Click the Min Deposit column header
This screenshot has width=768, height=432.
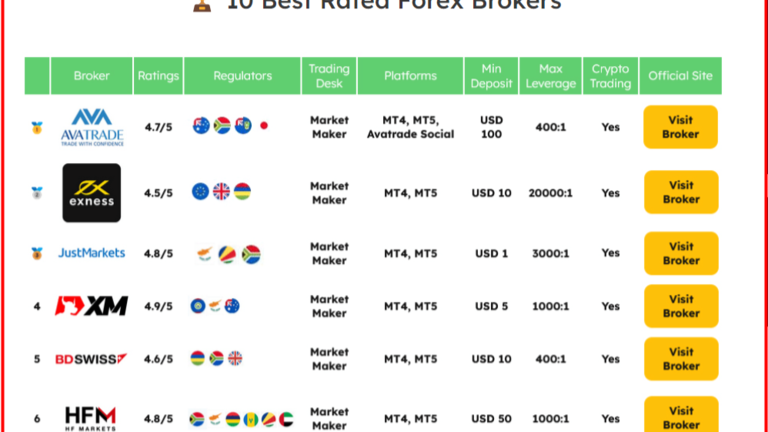coord(491,76)
